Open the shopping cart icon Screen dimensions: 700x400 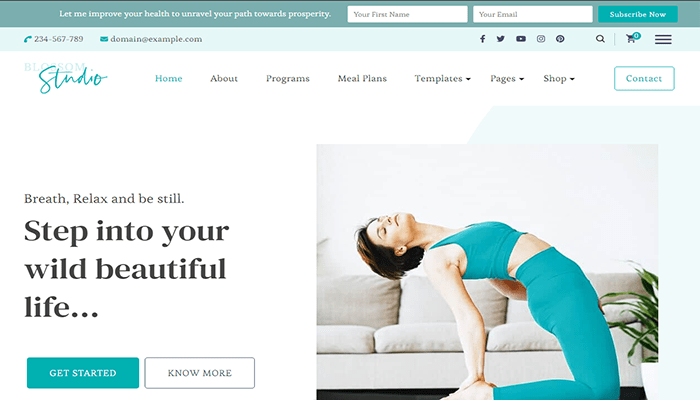coord(633,38)
